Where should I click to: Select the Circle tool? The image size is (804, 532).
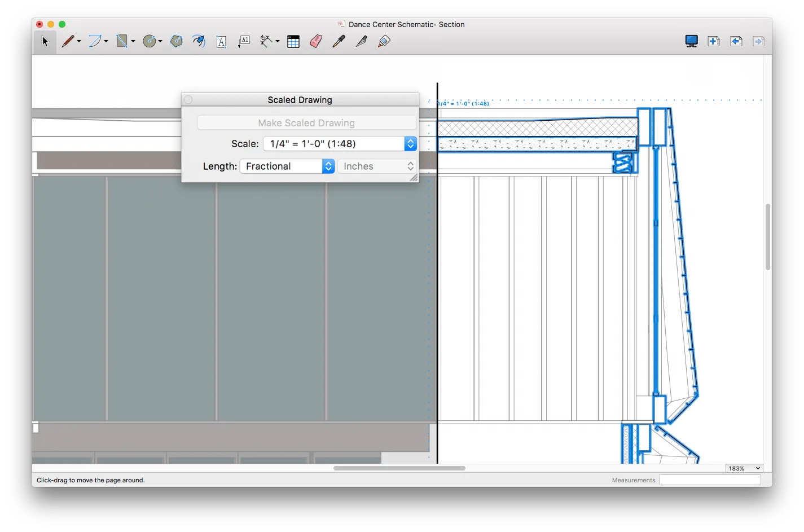tap(149, 41)
